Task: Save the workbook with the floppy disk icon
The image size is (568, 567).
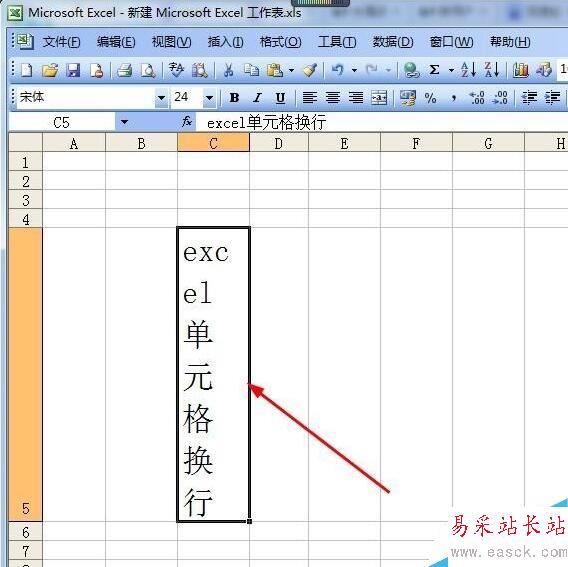Action: (73, 70)
